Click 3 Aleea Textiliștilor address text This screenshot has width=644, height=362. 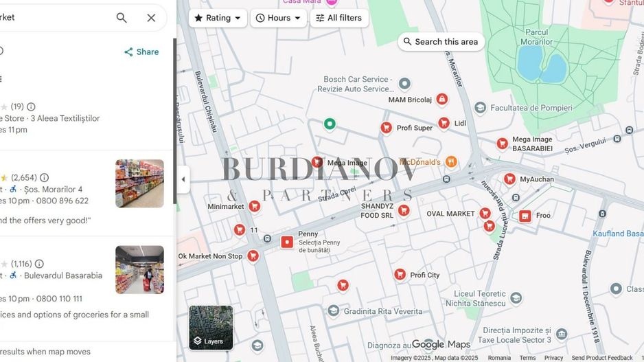[65, 118]
